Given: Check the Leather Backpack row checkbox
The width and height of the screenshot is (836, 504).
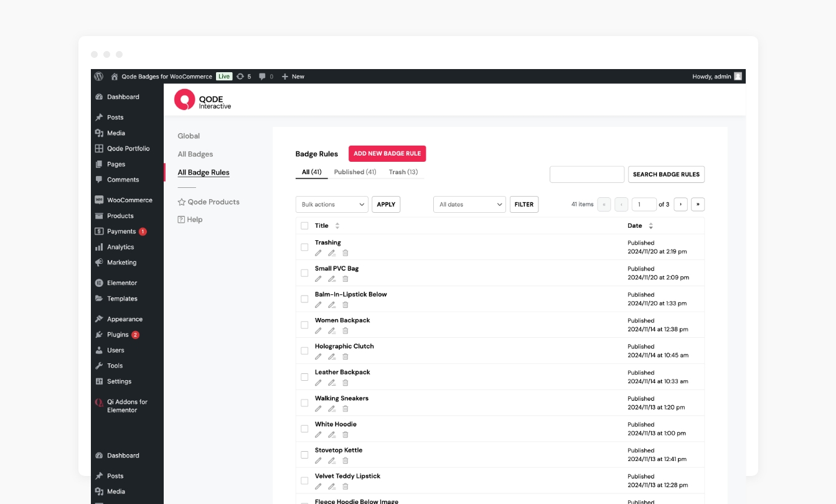Looking at the screenshot, I should 304,377.
